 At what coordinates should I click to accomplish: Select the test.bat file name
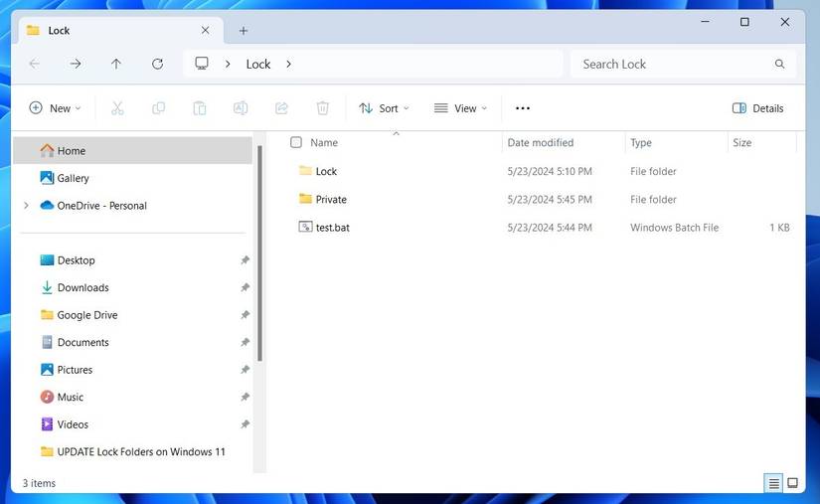pyautogui.click(x=333, y=228)
